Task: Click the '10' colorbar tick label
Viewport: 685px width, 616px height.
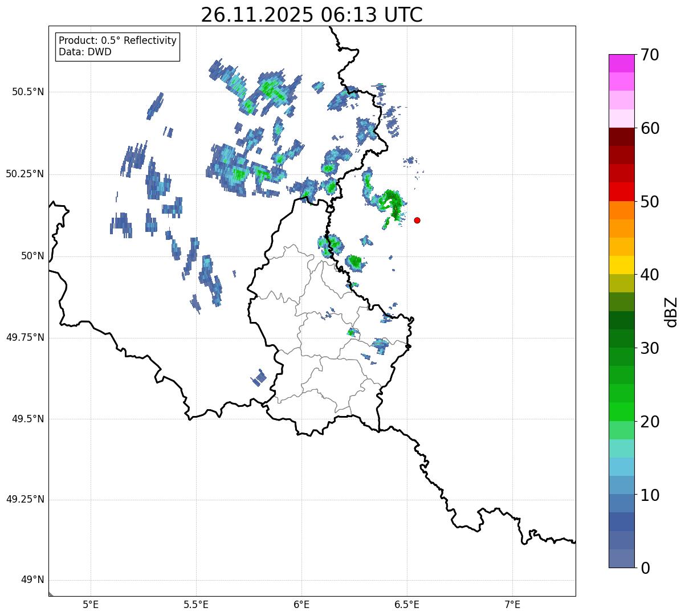Action: 650,495
